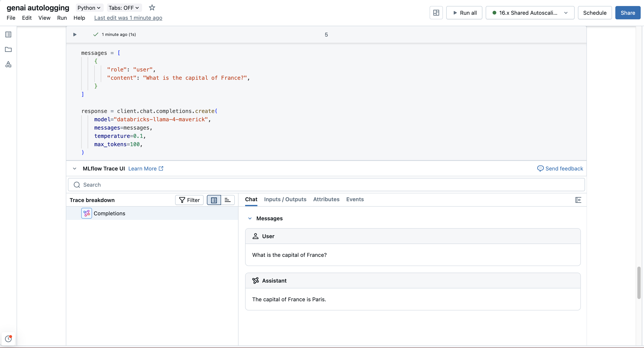Open the Python language dropdown
Image resolution: width=644 pixels, height=348 pixels.
tap(89, 8)
